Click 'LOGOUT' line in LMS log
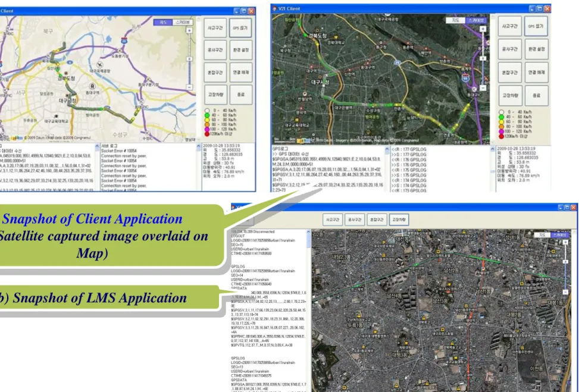579x392 pixels. coord(238,236)
